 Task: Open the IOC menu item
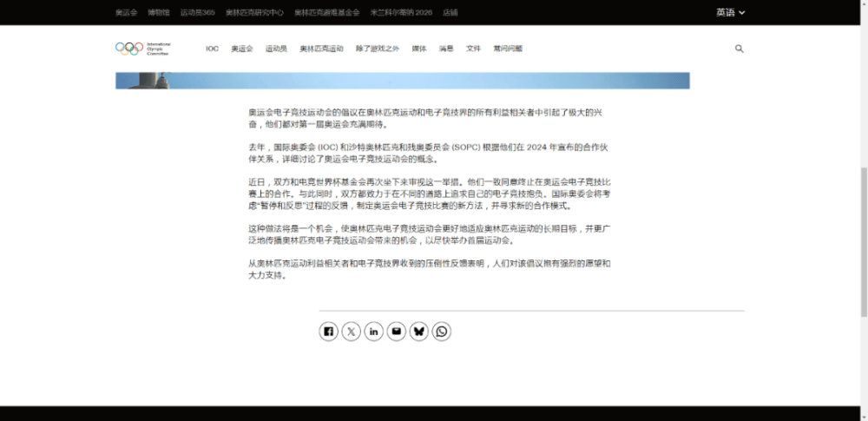pyautogui.click(x=212, y=49)
